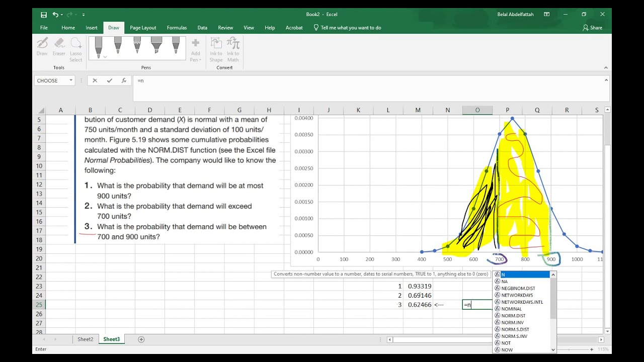This screenshot has width=644, height=362.
Task: Select the Draw tool in Tools group
Action: click(x=42, y=47)
